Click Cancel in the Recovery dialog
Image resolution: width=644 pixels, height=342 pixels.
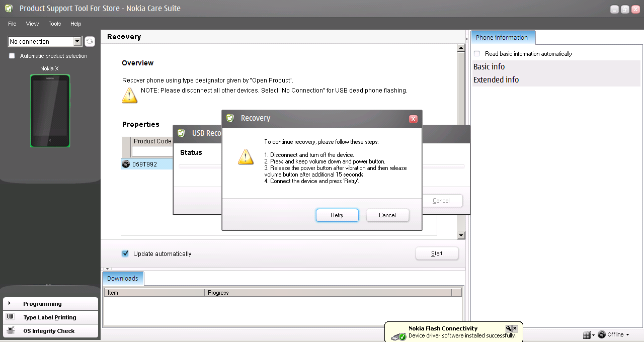(x=387, y=215)
